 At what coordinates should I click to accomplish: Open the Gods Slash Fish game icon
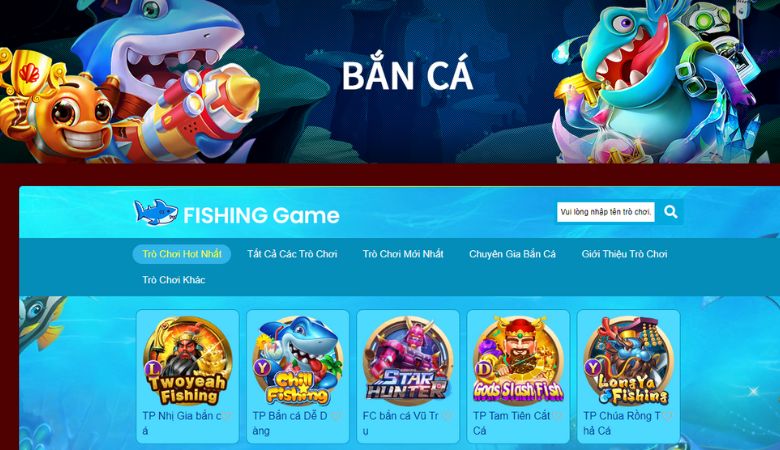(x=518, y=361)
